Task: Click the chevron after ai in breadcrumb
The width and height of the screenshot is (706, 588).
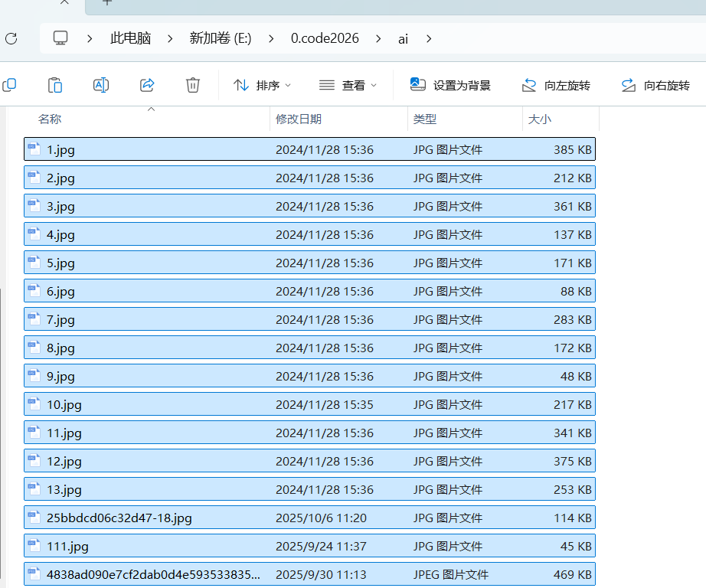Action: 427,38
